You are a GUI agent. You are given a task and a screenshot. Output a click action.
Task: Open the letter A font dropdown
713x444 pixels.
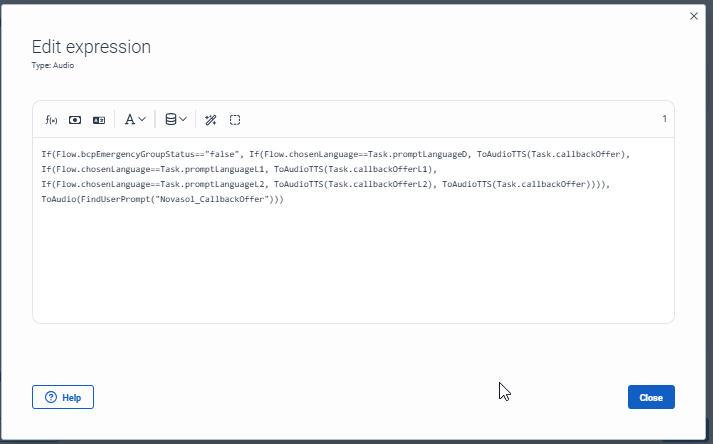point(135,120)
